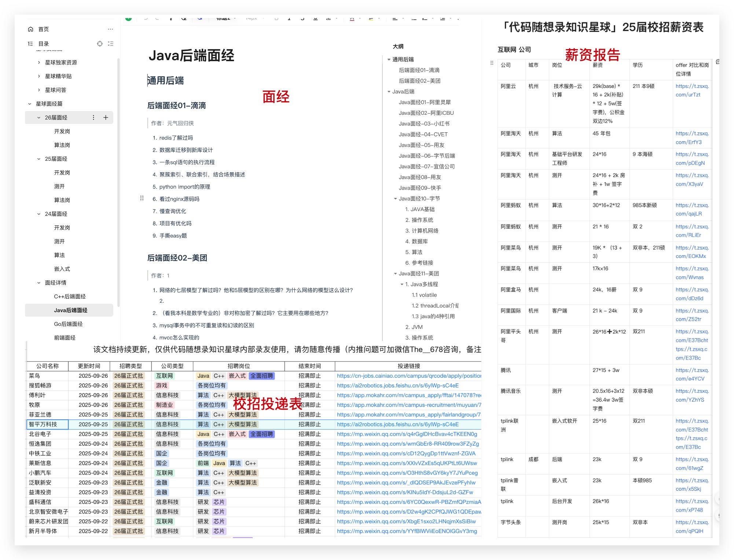Image resolution: width=734 pixels, height=560 pixels.
Task: Click the drag handle left of salary table
Action: [492, 63]
